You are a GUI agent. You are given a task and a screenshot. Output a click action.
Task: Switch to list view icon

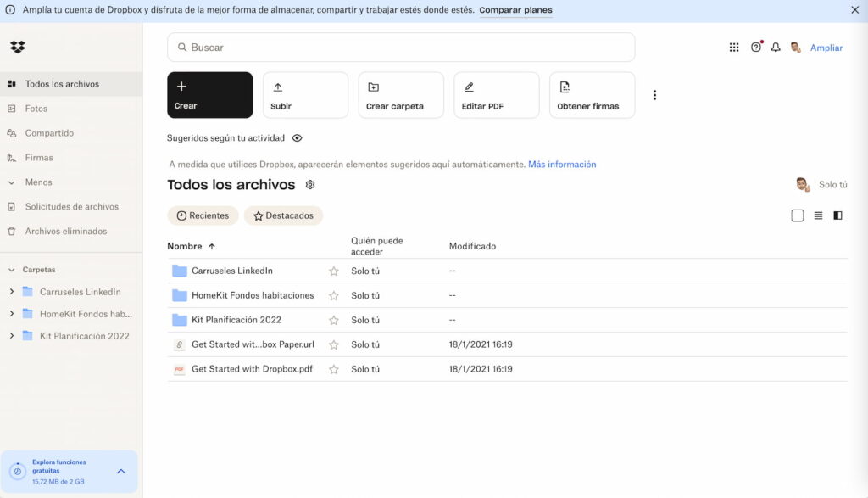click(818, 215)
